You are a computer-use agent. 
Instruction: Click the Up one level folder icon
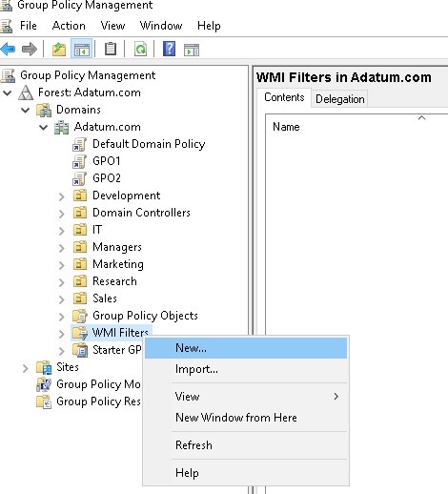pyautogui.click(x=59, y=50)
